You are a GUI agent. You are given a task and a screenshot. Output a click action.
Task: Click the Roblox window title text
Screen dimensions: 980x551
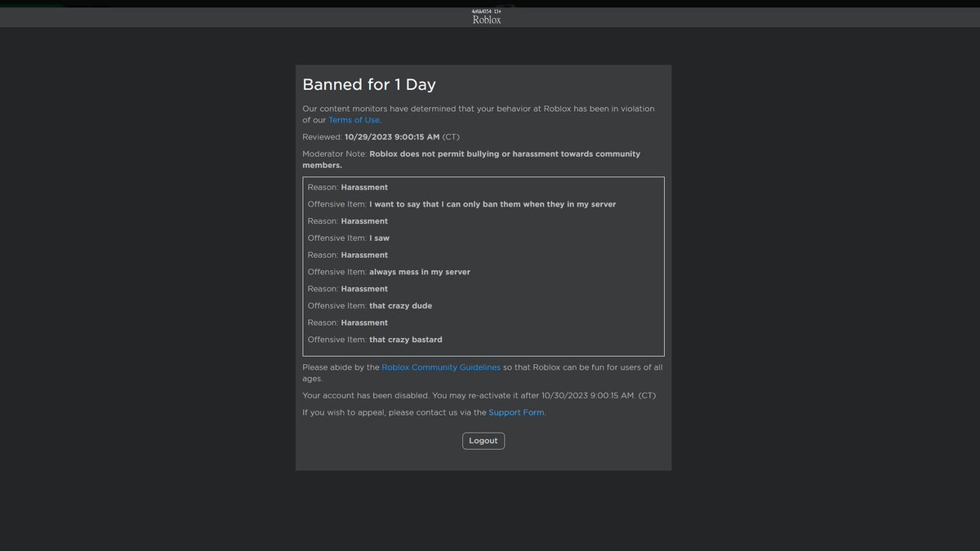tap(487, 20)
